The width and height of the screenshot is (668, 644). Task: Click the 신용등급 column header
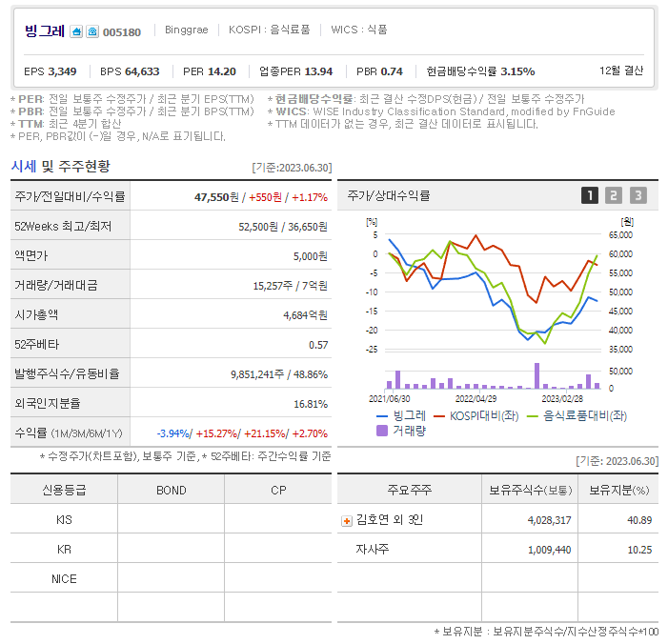click(x=64, y=491)
